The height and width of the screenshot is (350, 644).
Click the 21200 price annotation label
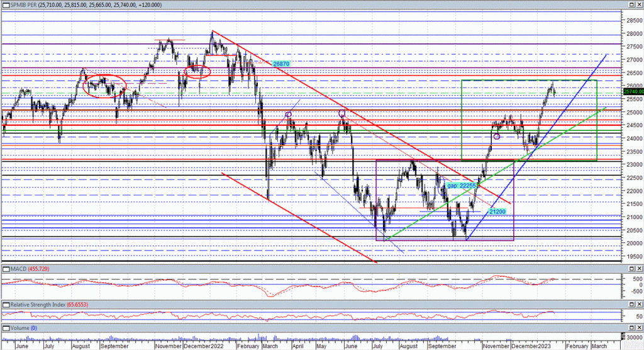[497, 212]
